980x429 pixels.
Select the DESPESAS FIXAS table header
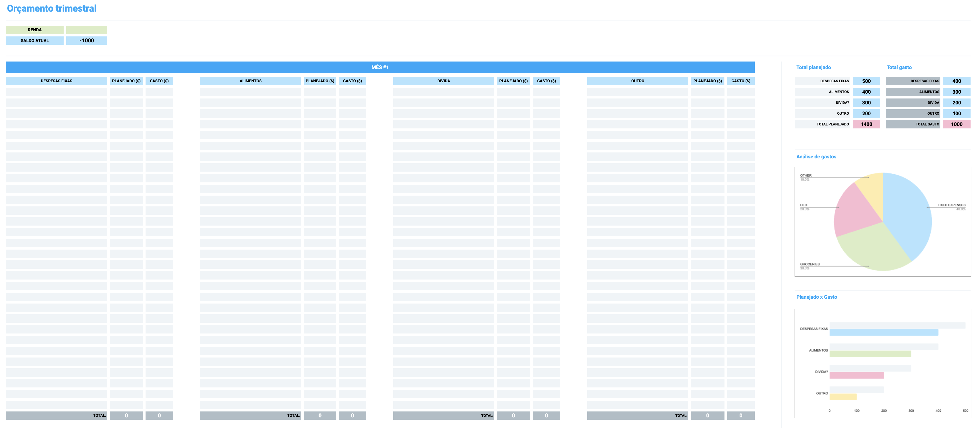click(x=57, y=81)
